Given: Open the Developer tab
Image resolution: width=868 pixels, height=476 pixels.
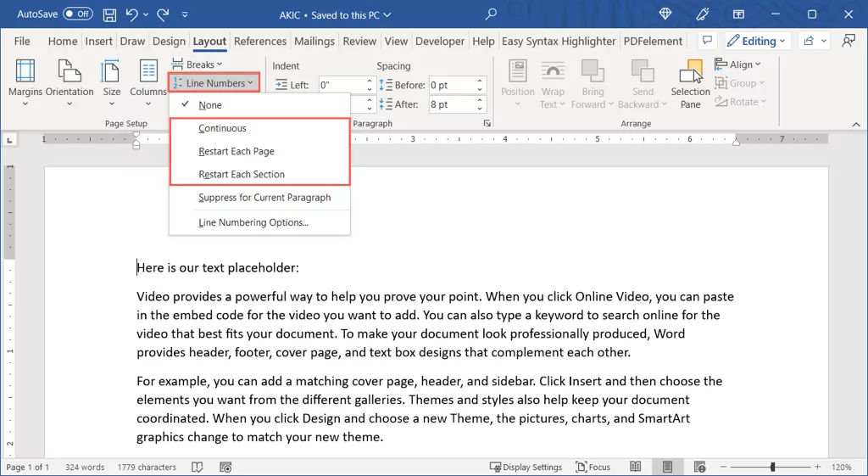Looking at the screenshot, I should (x=440, y=41).
